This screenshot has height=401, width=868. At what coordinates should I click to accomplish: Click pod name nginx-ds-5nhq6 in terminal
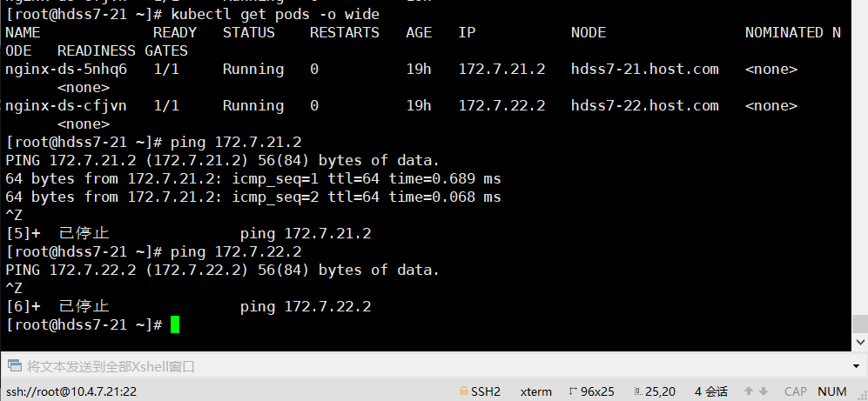66,69
